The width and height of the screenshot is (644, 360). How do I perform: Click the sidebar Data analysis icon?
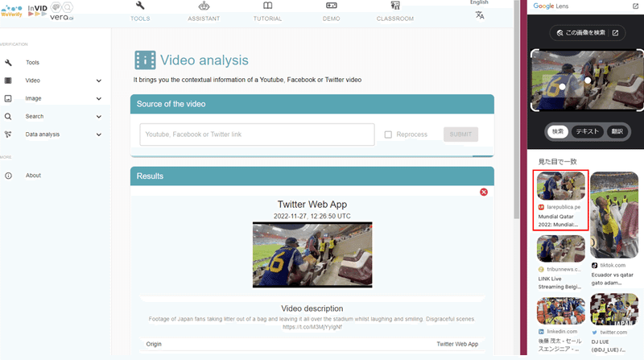click(8, 134)
